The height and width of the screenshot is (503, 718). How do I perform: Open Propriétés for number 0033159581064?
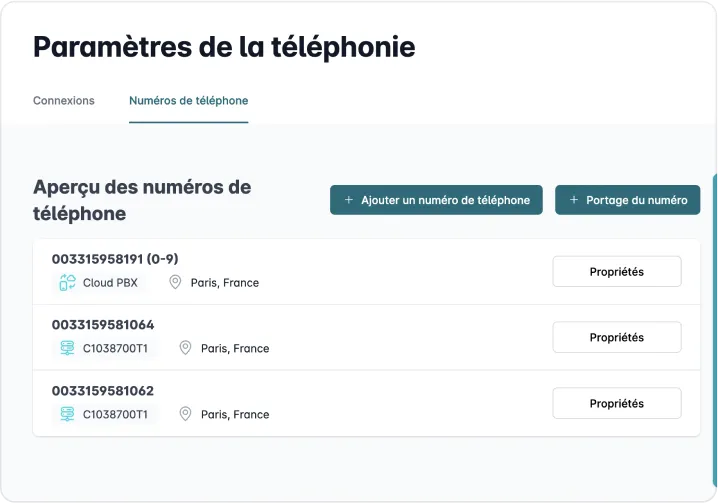tap(616, 338)
